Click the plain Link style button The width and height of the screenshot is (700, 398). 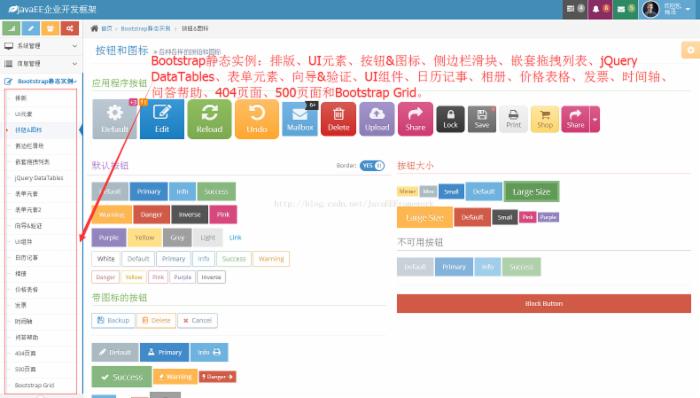pos(235,237)
